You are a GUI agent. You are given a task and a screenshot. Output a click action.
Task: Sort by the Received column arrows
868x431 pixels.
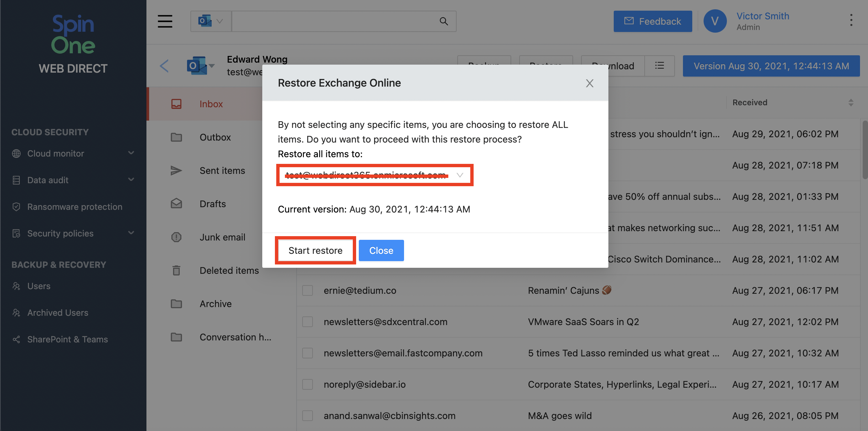coord(850,103)
